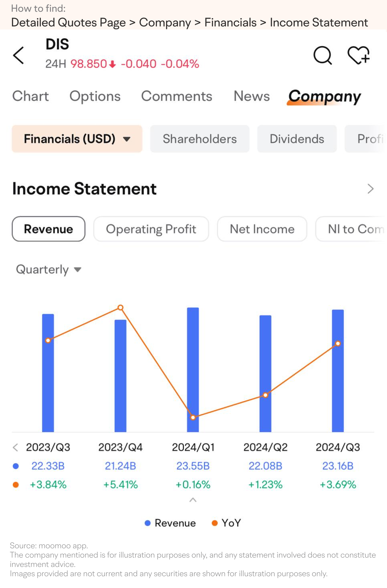The height and width of the screenshot is (588, 387).
Task: Open Income Statement details chevron
Action: [x=370, y=189]
